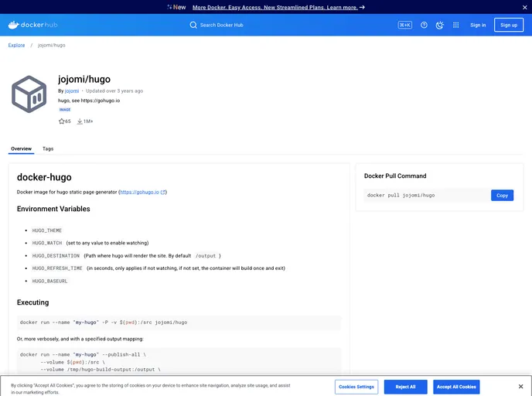The width and height of the screenshot is (532, 396).
Task: Toggle dark mode moon icon
Action: 440,25
